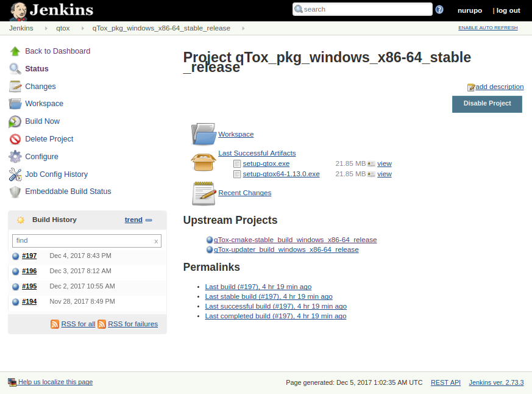This screenshot has height=394, width=532.
Task: Click the RSS for all feed icon
Action: (x=55, y=324)
